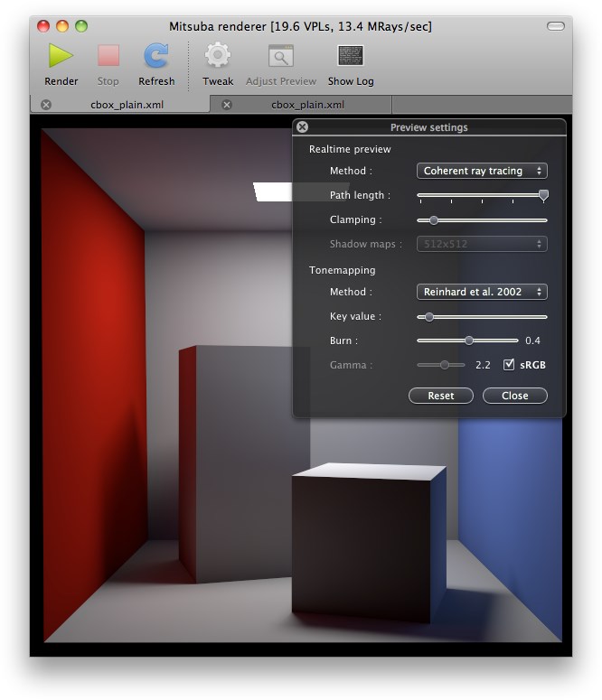The height and width of the screenshot is (700, 602).
Task: Select the second cbox_plain.xml tab
Action: (x=307, y=105)
